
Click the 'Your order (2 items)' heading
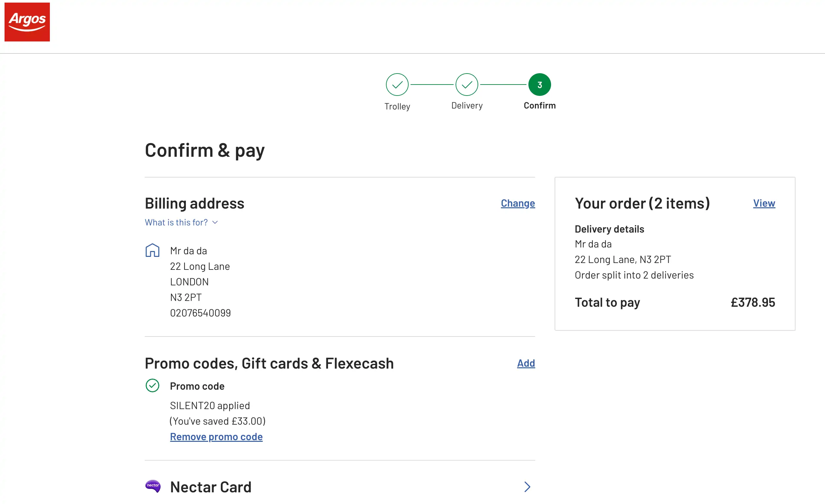coord(642,203)
